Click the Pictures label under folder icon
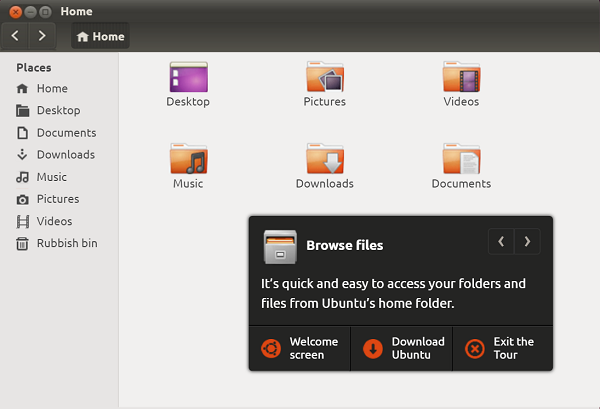The width and height of the screenshot is (600, 409). tap(325, 102)
